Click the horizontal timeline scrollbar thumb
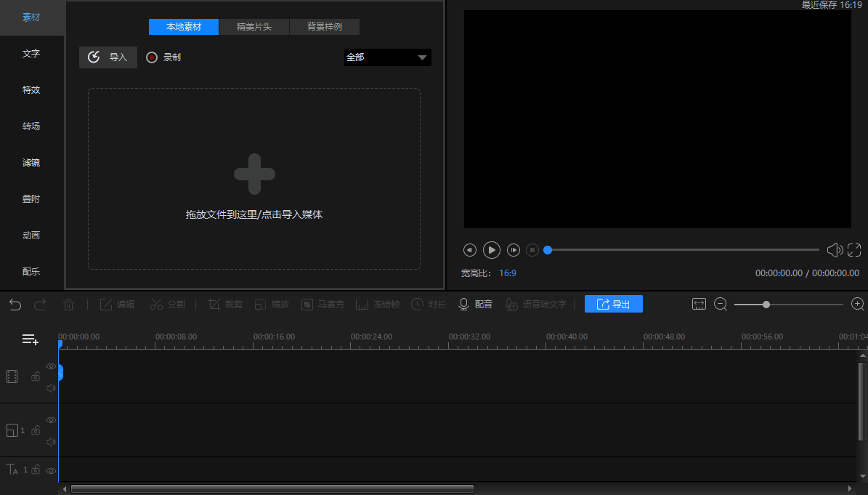The height and width of the screenshot is (495, 868). (272, 489)
